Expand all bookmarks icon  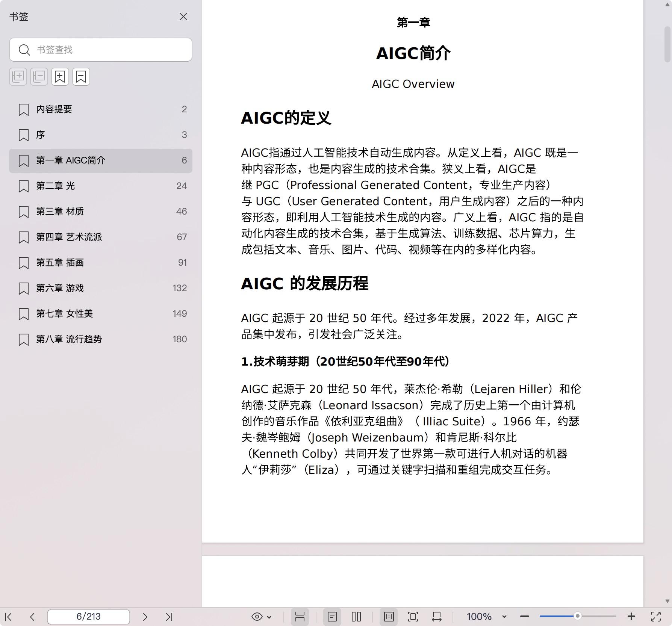(18, 77)
